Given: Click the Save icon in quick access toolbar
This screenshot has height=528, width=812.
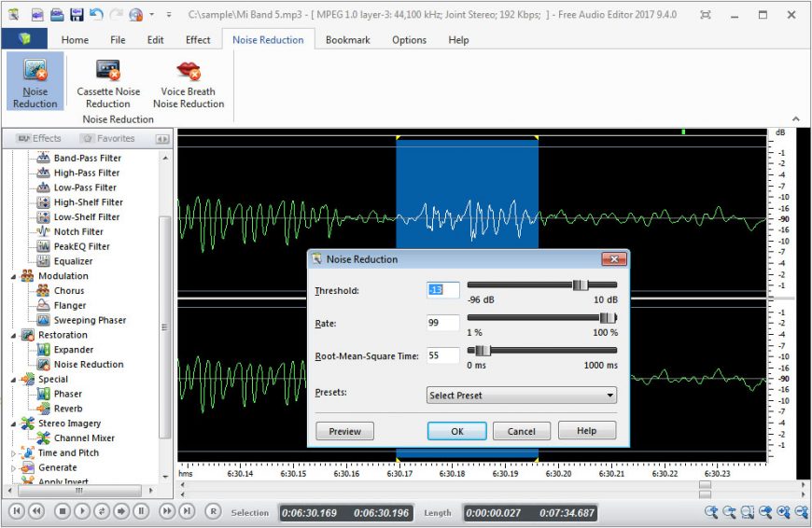Looking at the screenshot, I should (x=76, y=15).
